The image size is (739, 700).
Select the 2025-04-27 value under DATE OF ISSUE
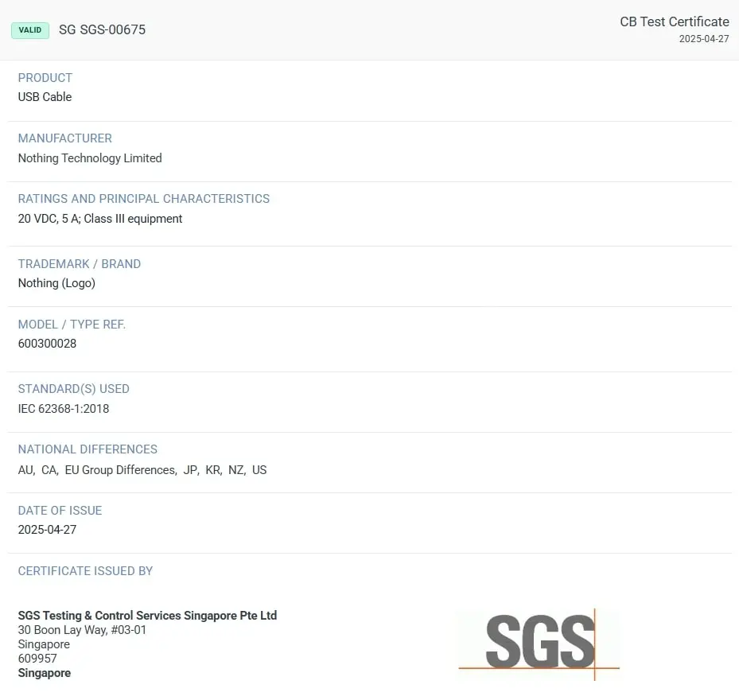[x=47, y=529]
